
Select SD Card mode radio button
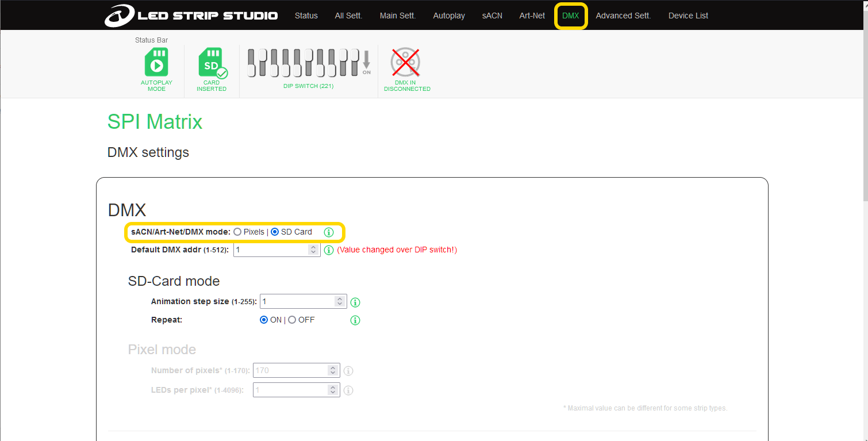(275, 232)
